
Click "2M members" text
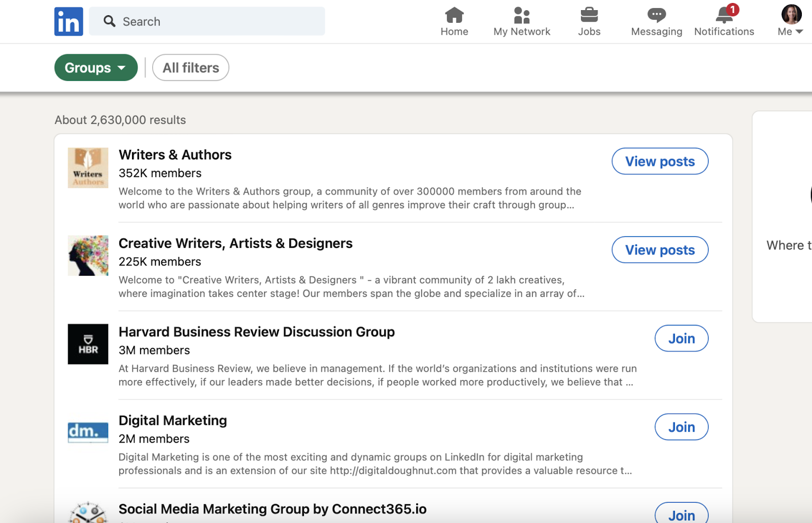coord(154,439)
